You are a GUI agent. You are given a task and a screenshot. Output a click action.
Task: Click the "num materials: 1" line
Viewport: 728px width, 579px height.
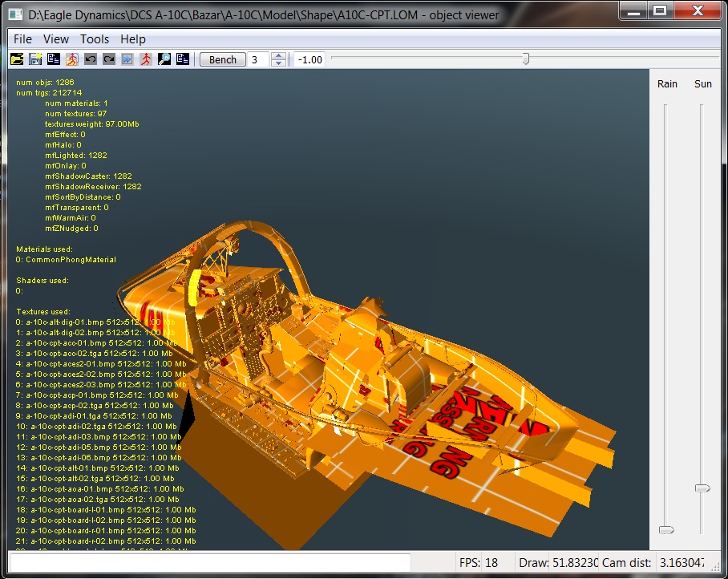coord(76,103)
